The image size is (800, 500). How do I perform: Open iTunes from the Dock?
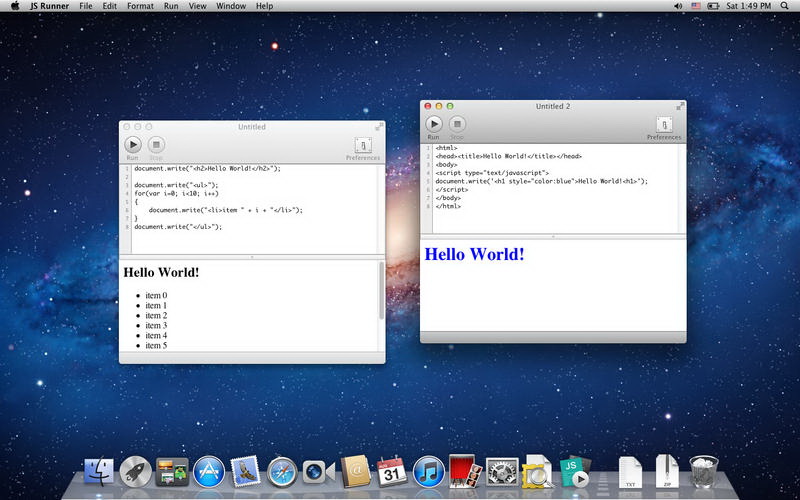pos(428,471)
